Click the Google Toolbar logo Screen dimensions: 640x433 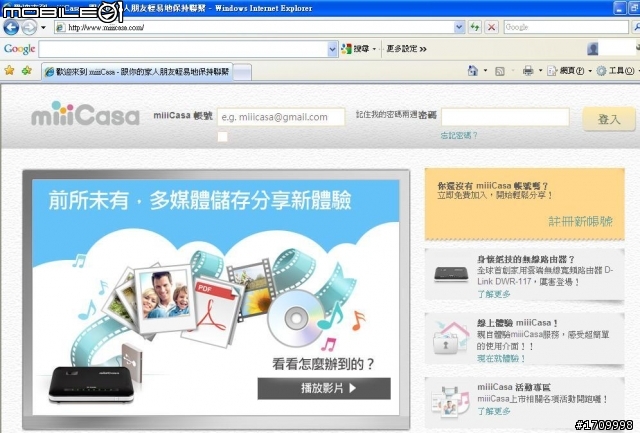point(19,49)
